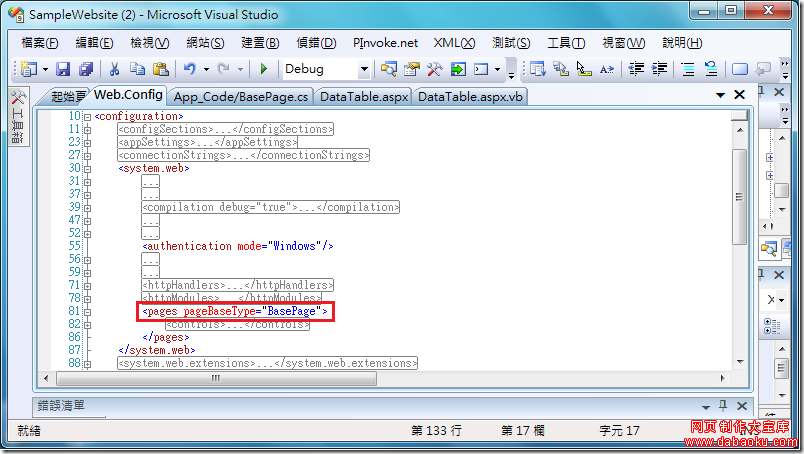Click the 錯誤清單 Error List title
The image size is (804, 454).
click(x=61, y=406)
